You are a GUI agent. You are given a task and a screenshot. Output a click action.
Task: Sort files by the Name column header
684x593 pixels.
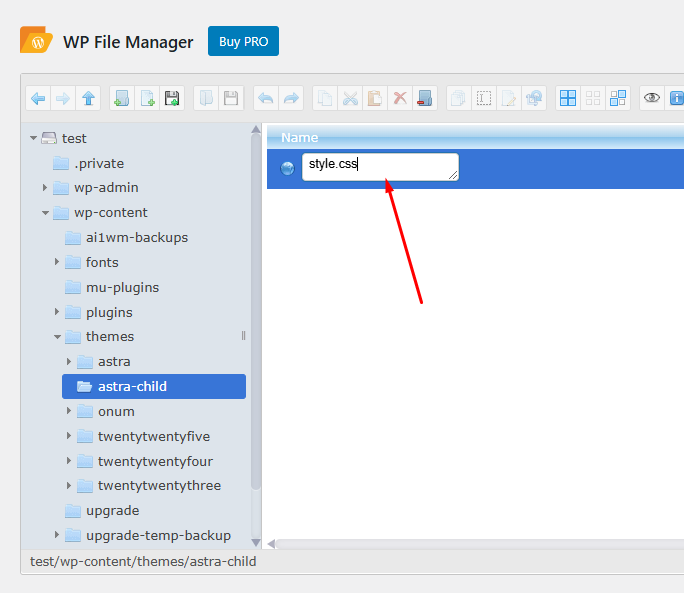click(x=300, y=137)
